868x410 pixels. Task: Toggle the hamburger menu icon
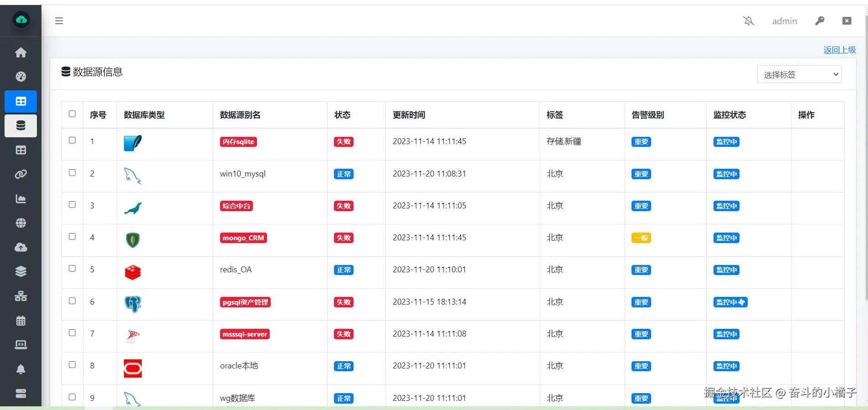point(59,21)
